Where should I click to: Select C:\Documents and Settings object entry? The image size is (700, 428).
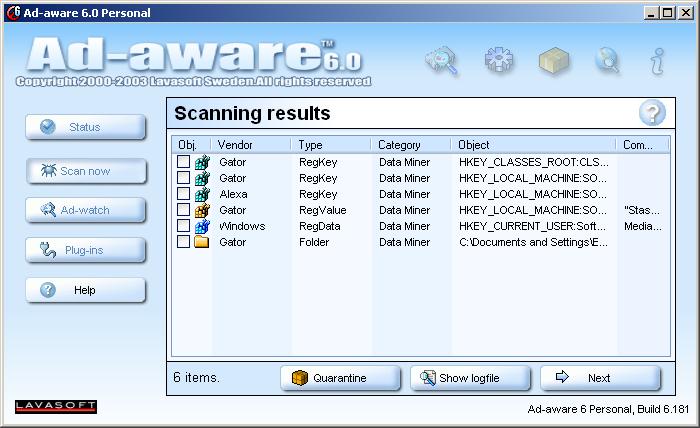(x=533, y=242)
